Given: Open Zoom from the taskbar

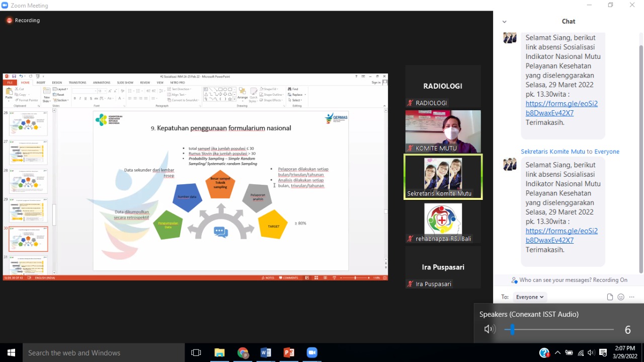Looking at the screenshot, I should pyautogui.click(x=312, y=352).
